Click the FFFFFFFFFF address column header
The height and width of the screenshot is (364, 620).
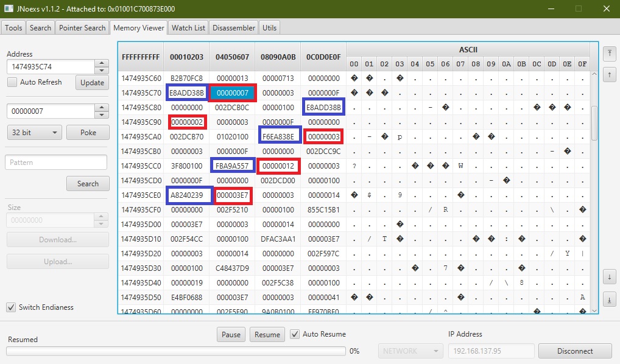tap(141, 57)
